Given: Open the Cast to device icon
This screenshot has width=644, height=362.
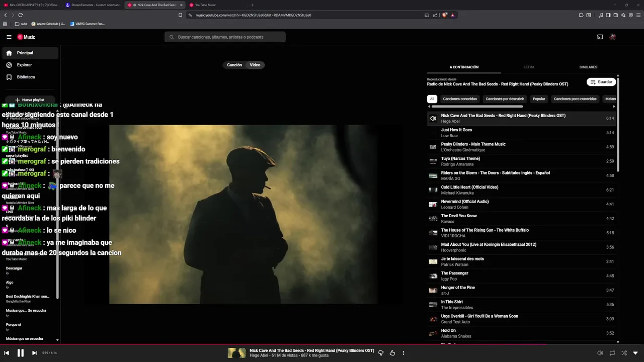Looking at the screenshot, I should [x=600, y=37].
